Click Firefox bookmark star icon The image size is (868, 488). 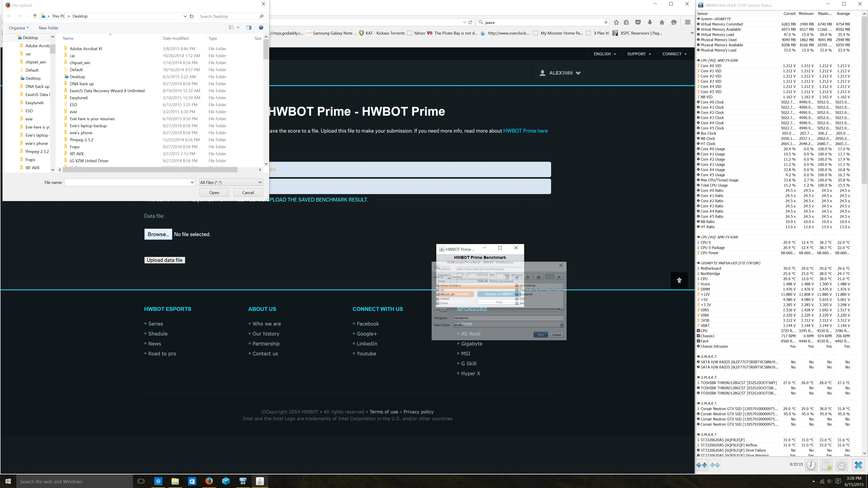click(x=616, y=22)
